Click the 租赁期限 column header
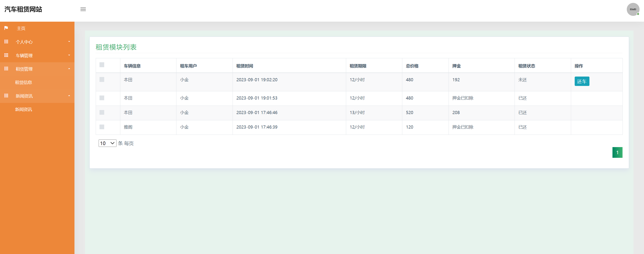This screenshot has width=644, height=254. [358, 66]
